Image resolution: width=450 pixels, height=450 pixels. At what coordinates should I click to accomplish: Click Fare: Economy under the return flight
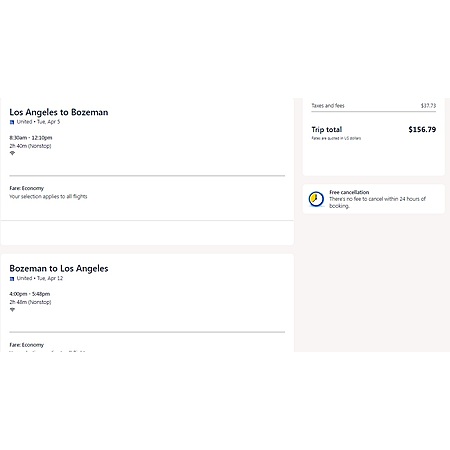click(27, 345)
